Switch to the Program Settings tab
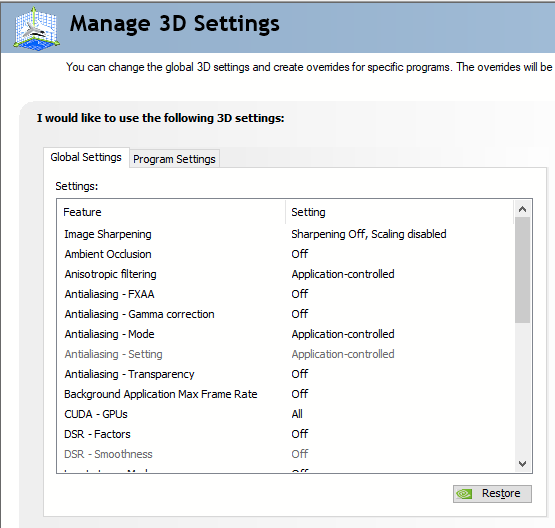 pyautogui.click(x=174, y=159)
